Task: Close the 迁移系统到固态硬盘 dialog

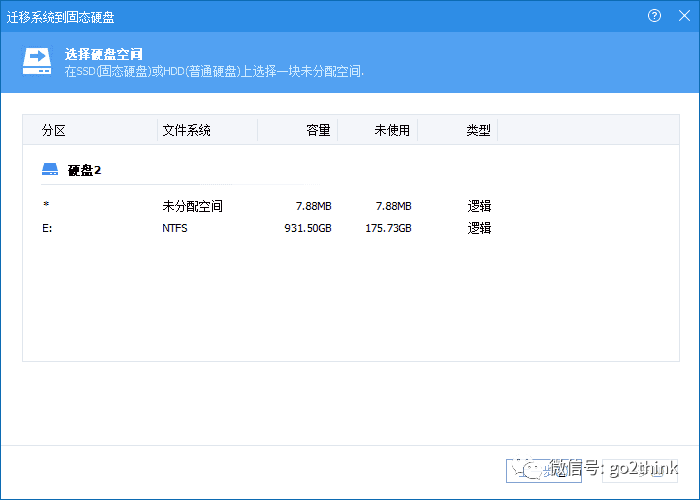Action: coord(684,16)
